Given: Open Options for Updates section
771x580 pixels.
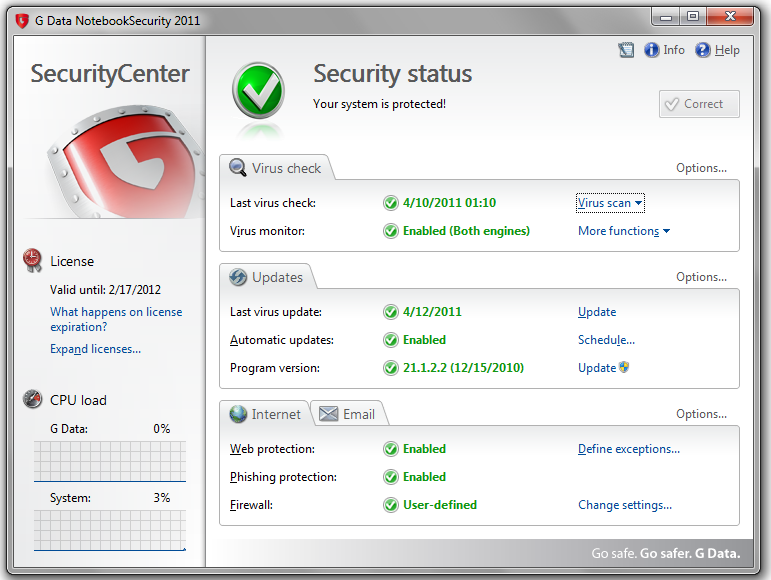Looking at the screenshot, I should [x=701, y=277].
